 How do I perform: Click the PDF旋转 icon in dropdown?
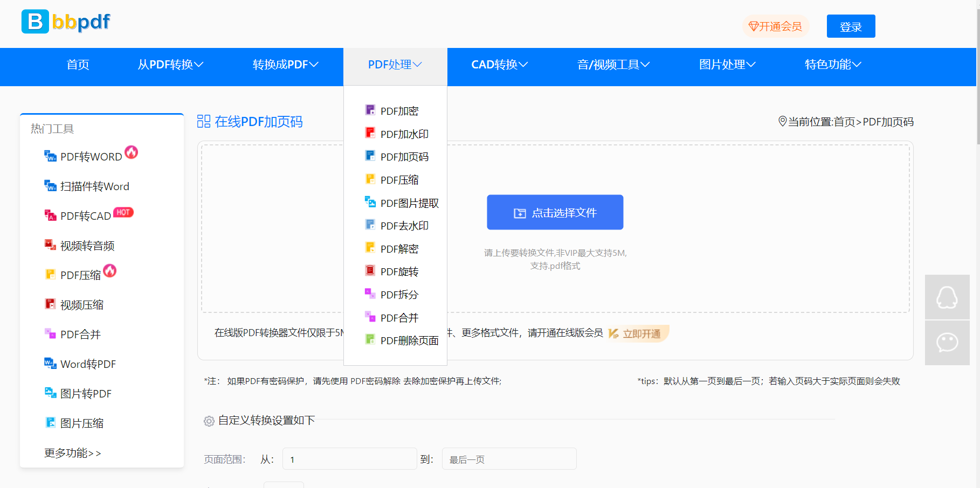pyautogui.click(x=370, y=270)
